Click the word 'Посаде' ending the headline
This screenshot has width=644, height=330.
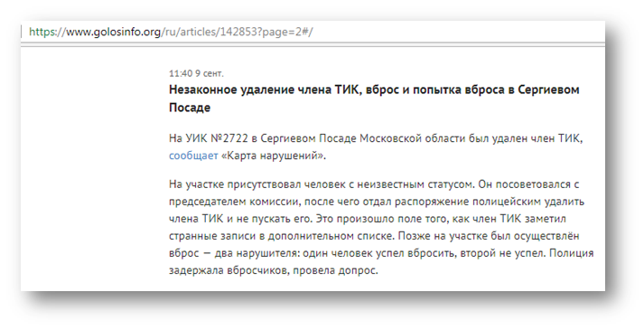[x=190, y=108]
